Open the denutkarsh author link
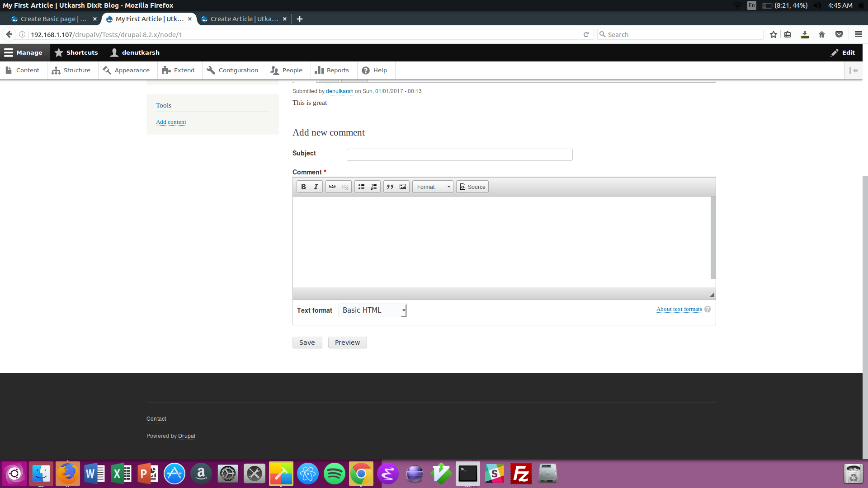The width and height of the screenshot is (868, 488). [340, 91]
